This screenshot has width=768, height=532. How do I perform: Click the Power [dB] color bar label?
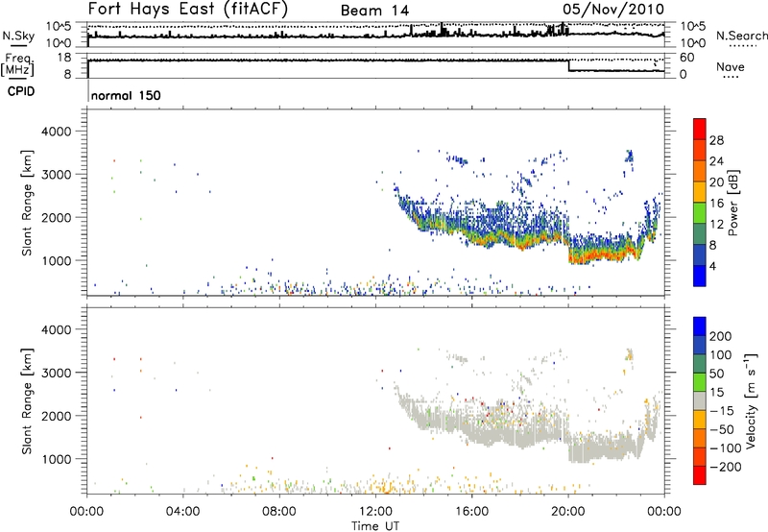732,203
